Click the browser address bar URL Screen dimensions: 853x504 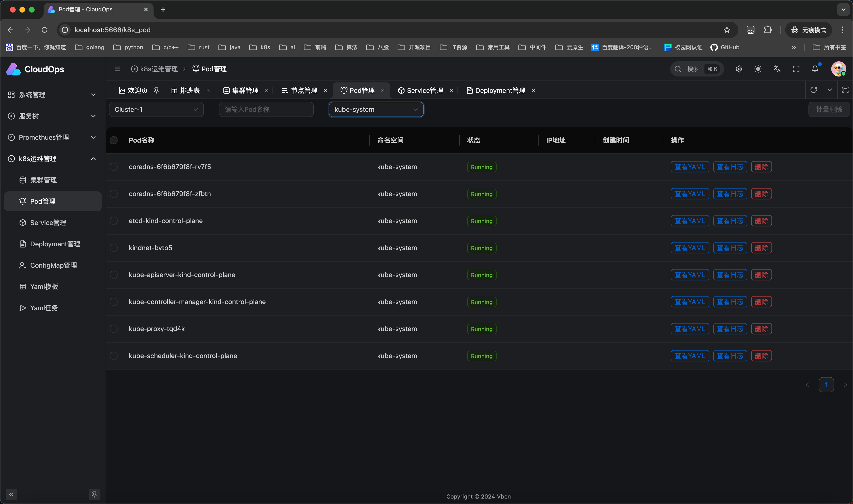[x=113, y=30]
